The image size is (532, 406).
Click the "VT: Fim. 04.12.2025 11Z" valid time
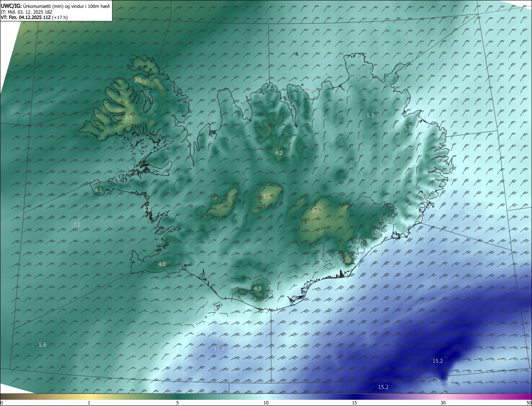tap(34, 17)
